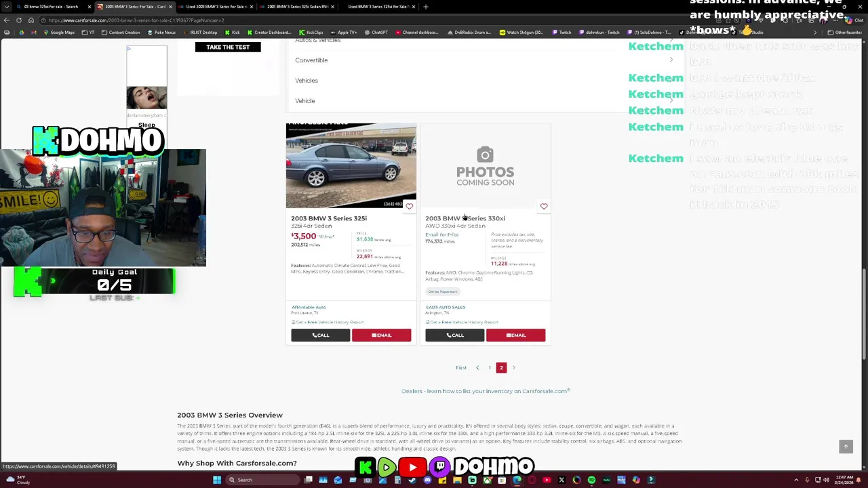Favorite the 2003 BMW 325i listing heart
The image size is (868, 488).
409,206
